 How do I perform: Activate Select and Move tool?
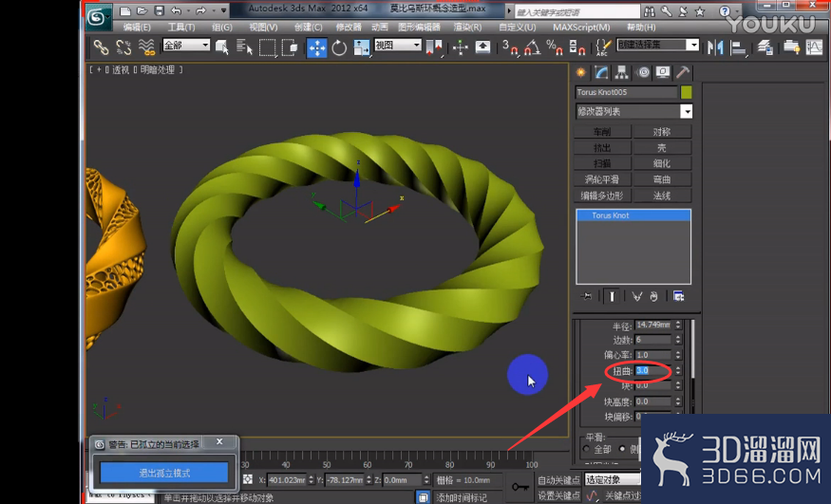[317, 47]
